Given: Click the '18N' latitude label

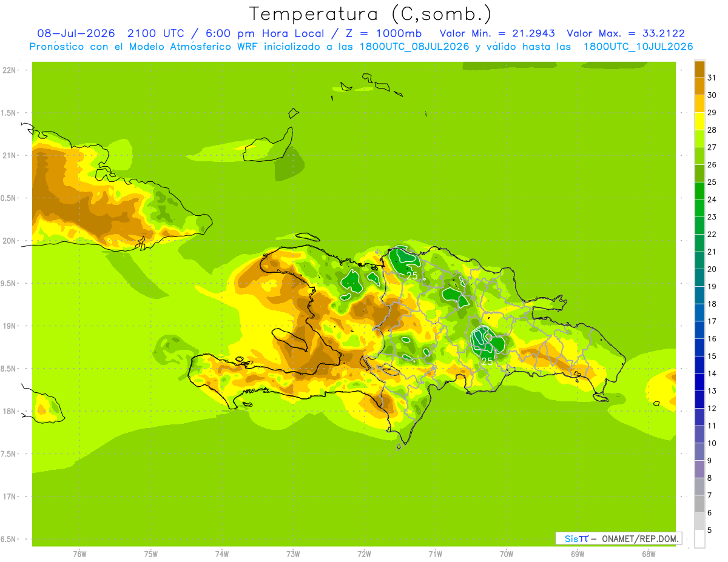Looking at the screenshot, I should tap(9, 411).
